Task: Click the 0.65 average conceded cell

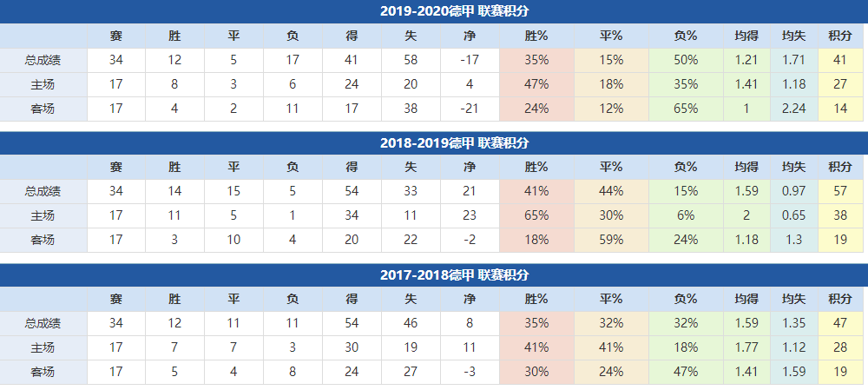Action: [792, 215]
